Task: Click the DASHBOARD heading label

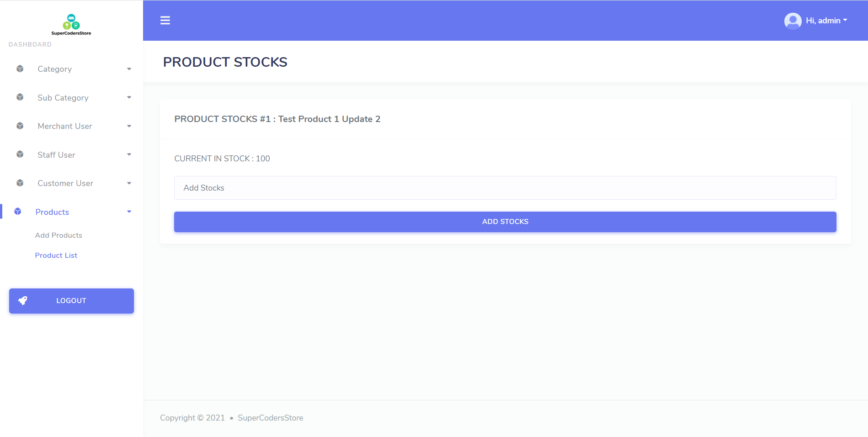Action: tap(30, 44)
